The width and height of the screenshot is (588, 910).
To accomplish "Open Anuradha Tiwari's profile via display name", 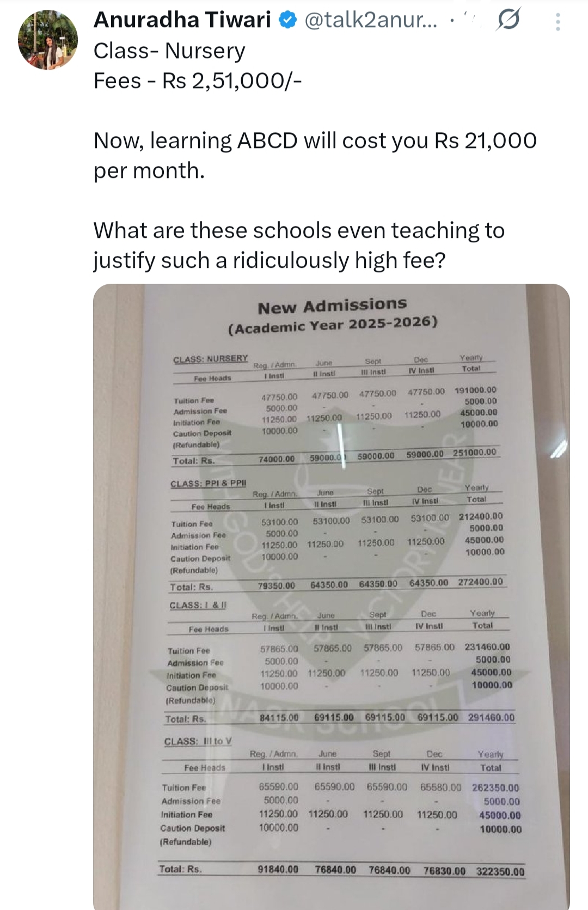I will click(182, 20).
